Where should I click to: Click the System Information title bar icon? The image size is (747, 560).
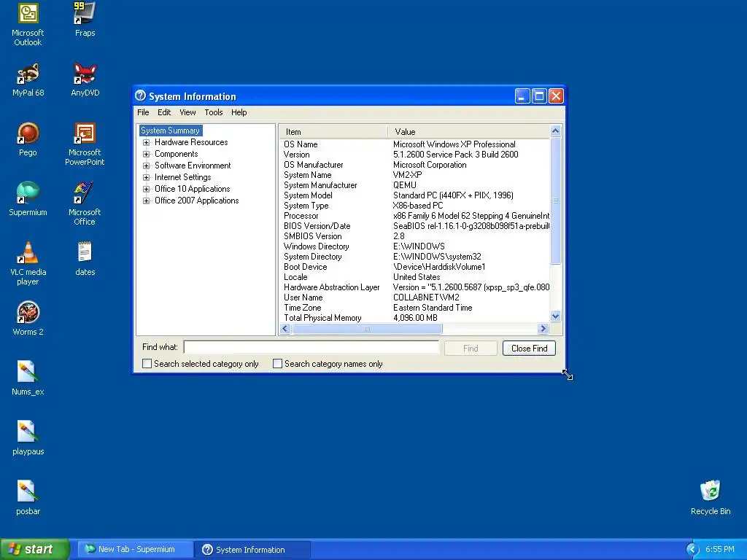(x=140, y=96)
